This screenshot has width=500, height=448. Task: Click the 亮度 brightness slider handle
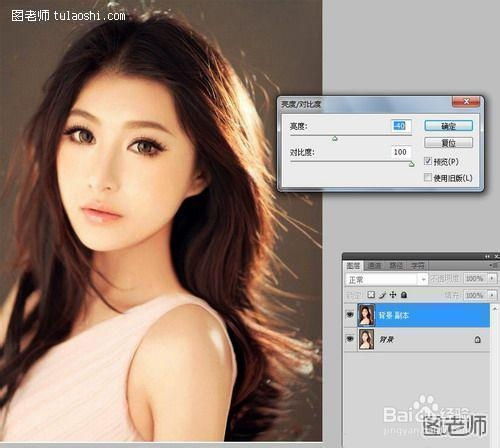(335, 138)
